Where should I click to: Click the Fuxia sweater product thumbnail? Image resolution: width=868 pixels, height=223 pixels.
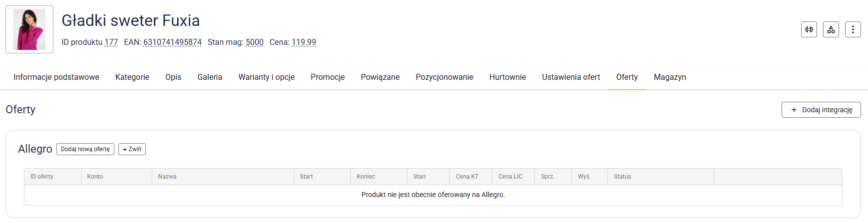(x=29, y=29)
